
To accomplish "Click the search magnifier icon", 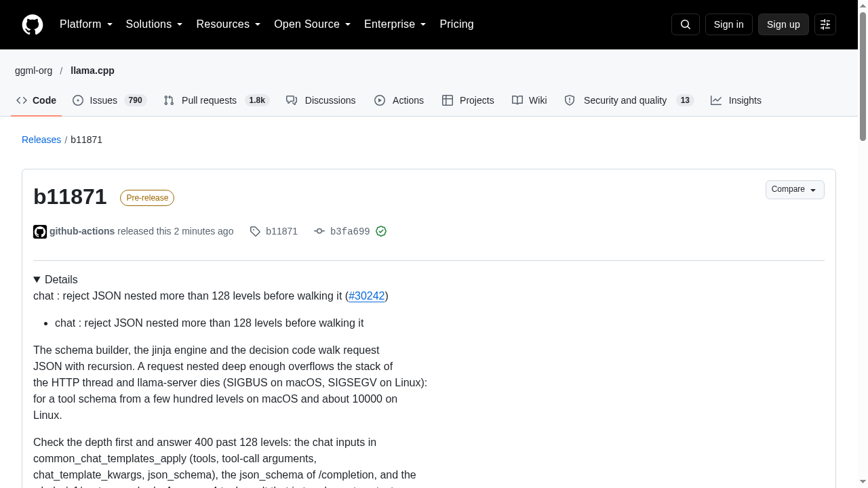I will pos(686,24).
